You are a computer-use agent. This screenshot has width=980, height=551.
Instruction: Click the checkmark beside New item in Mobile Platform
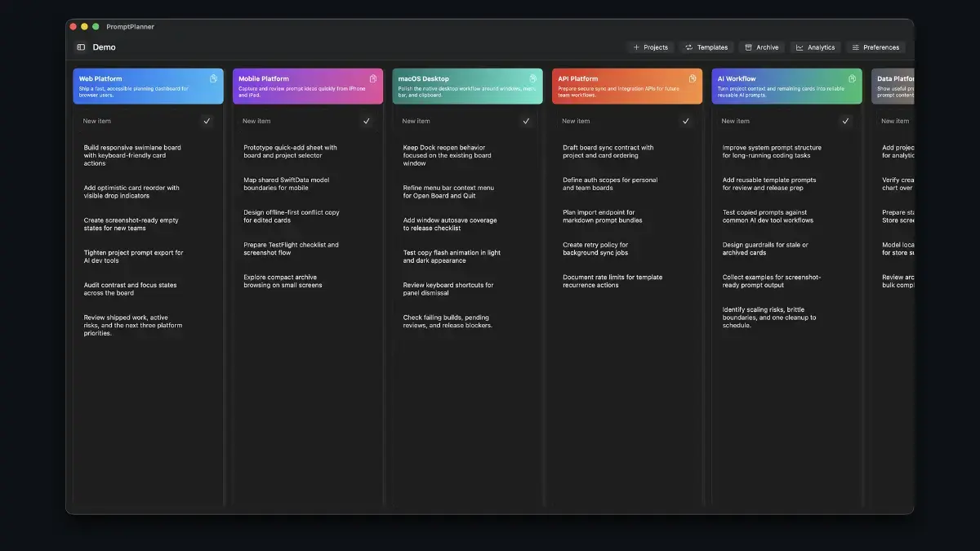tap(367, 121)
